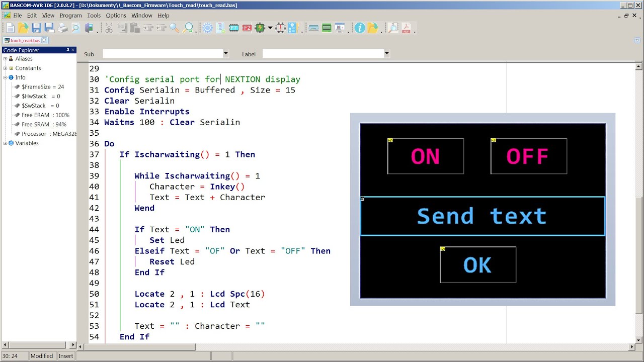Click editor horizontal scrollbar right arrow
This screenshot has height=362, width=644.
[x=632, y=346]
